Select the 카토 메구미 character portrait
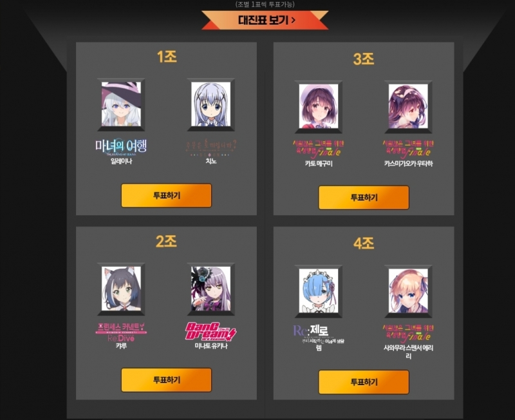The height and width of the screenshot is (420, 515). tap(319, 106)
